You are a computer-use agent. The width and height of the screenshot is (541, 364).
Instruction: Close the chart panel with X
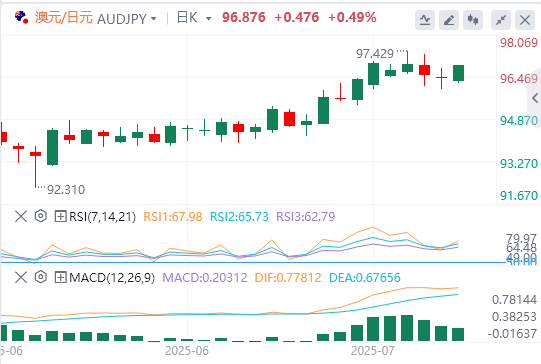point(525,20)
